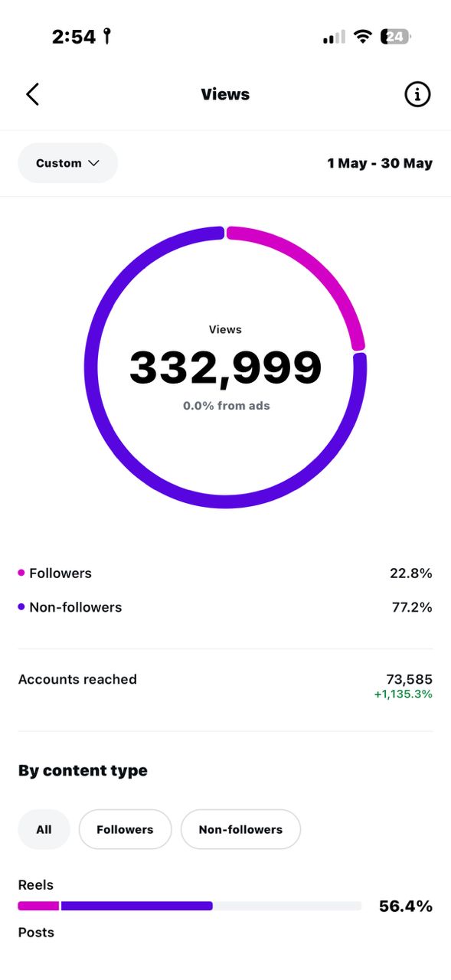Select the Non-followers filter chip
The width and height of the screenshot is (451, 980).
tap(240, 829)
